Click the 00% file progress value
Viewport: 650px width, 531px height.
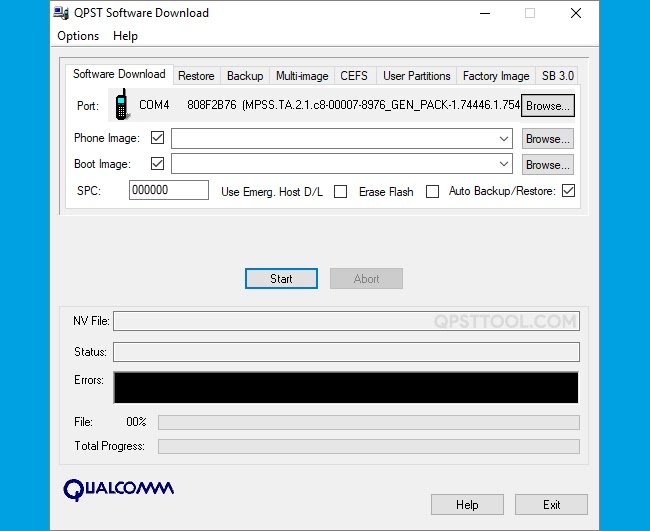pyautogui.click(x=136, y=422)
